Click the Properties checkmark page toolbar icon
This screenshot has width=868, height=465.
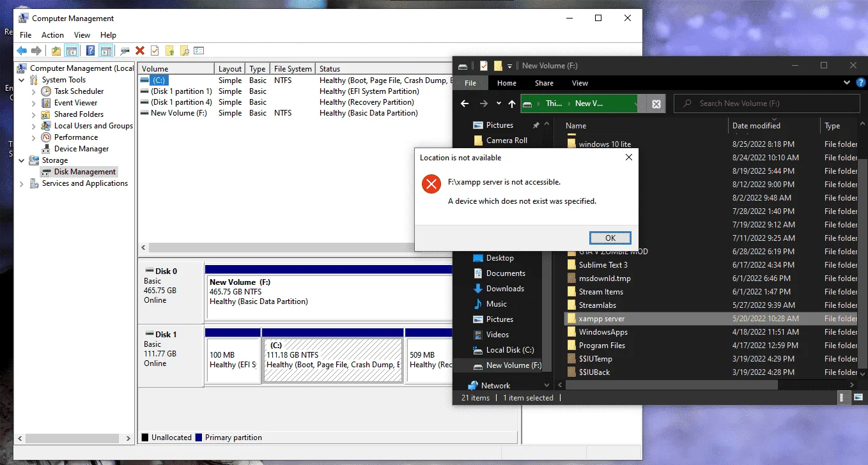coord(155,51)
